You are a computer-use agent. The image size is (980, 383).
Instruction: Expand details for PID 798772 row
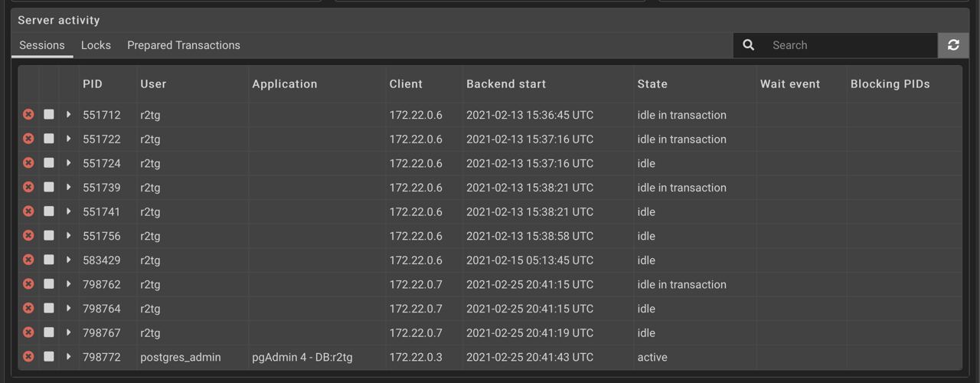pos(69,357)
